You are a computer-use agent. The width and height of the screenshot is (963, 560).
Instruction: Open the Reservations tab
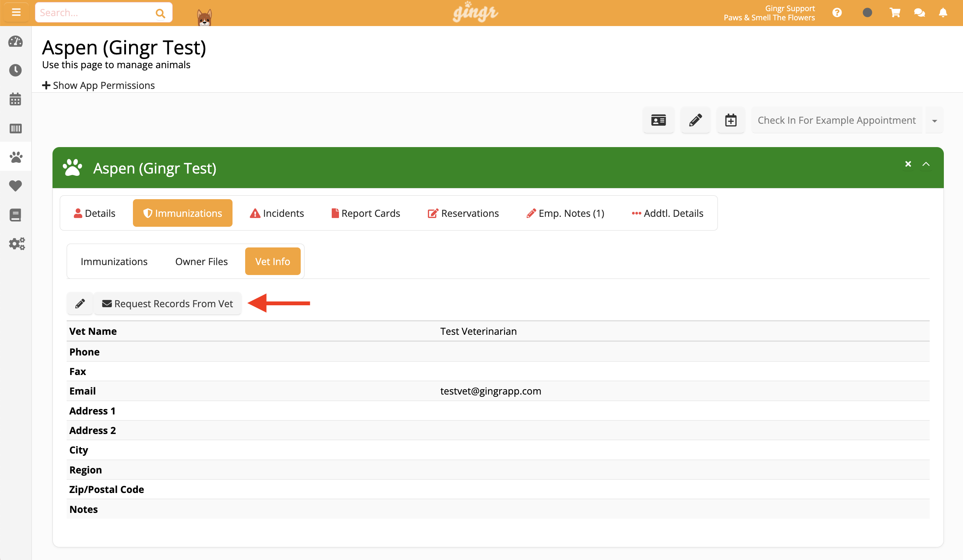(x=463, y=213)
